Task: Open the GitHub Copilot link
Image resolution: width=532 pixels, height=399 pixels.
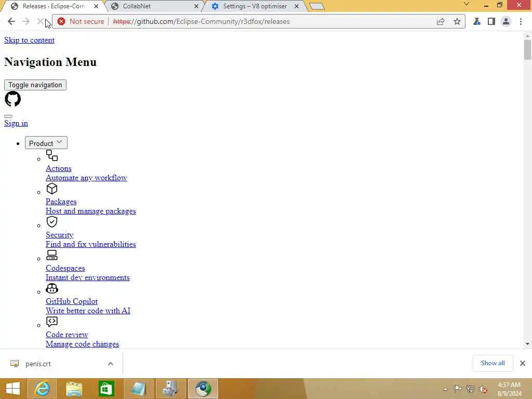Action: (x=72, y=301)
